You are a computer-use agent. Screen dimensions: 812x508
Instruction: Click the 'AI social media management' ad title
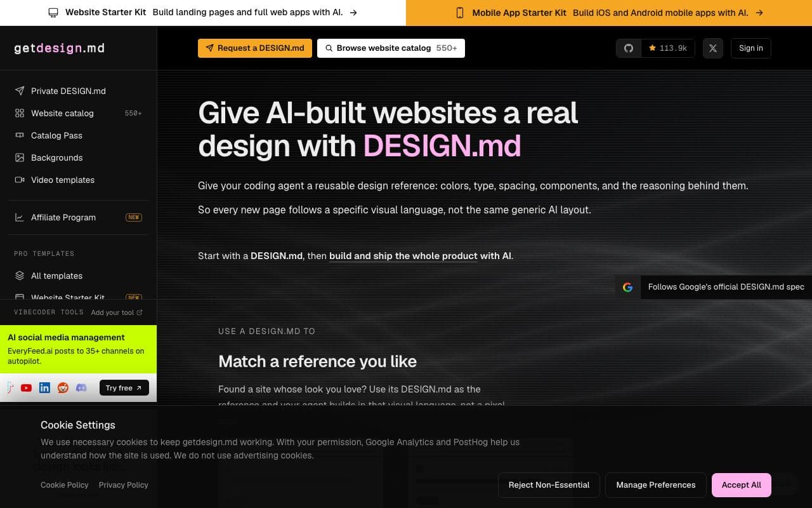(66, 337)
